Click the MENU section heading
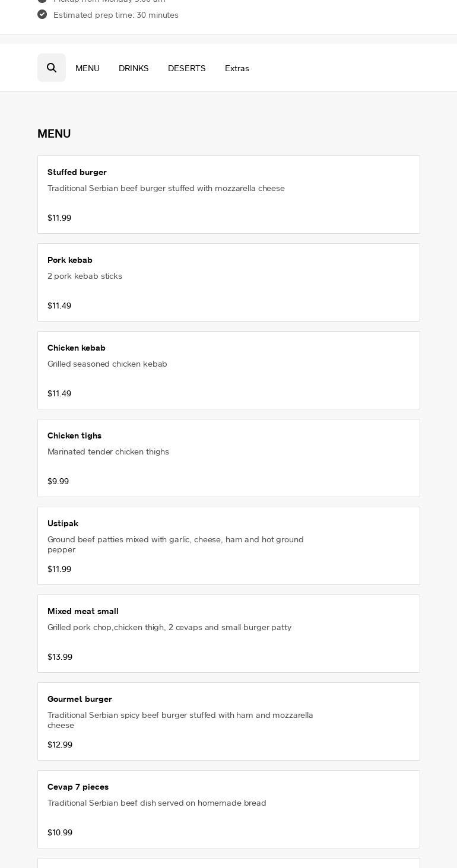457x868 pixels. coord(54,133)
